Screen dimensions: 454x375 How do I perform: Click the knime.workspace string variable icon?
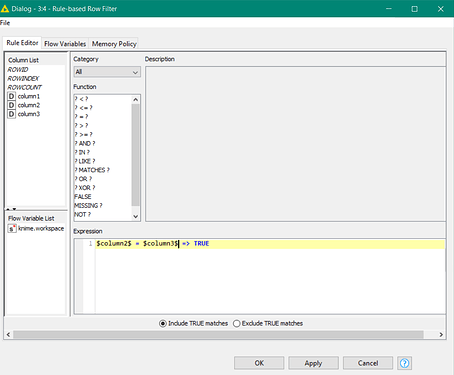[12, 228]
